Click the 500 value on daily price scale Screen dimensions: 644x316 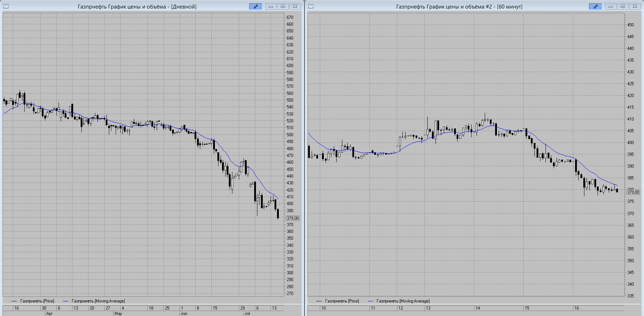click(x=290, y=135)
